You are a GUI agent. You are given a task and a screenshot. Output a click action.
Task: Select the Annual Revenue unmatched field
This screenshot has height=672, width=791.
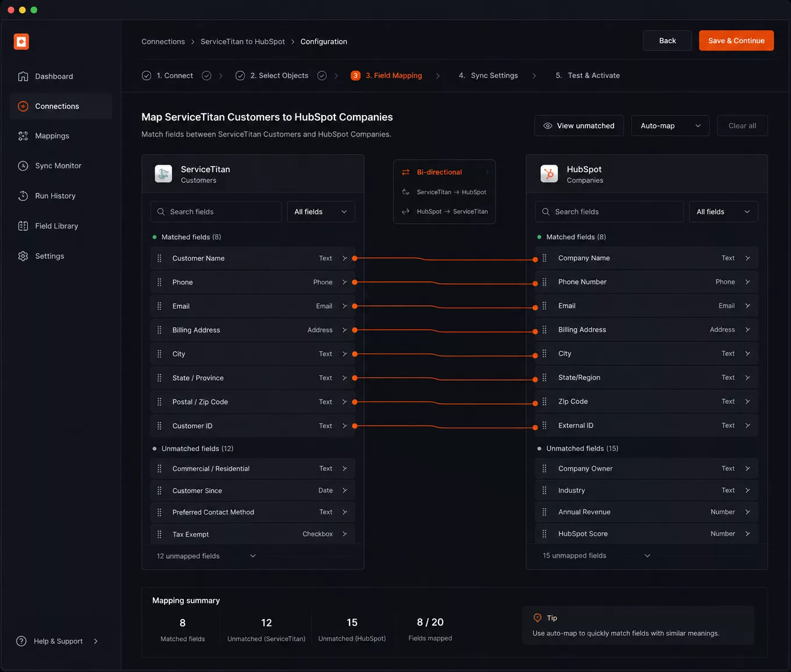[x=647, y=512]
